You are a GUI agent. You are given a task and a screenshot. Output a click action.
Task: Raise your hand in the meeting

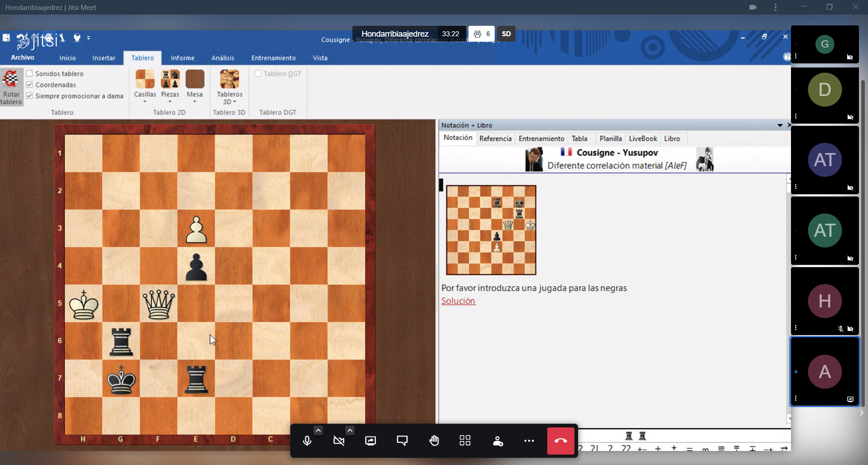point(434,441)
